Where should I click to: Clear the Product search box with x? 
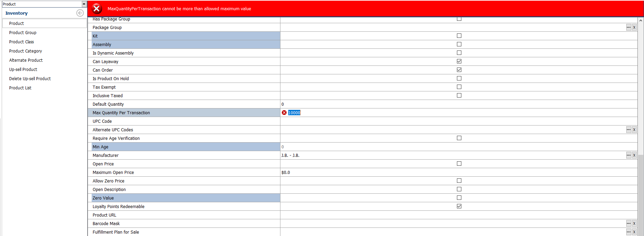pos(84,4)
